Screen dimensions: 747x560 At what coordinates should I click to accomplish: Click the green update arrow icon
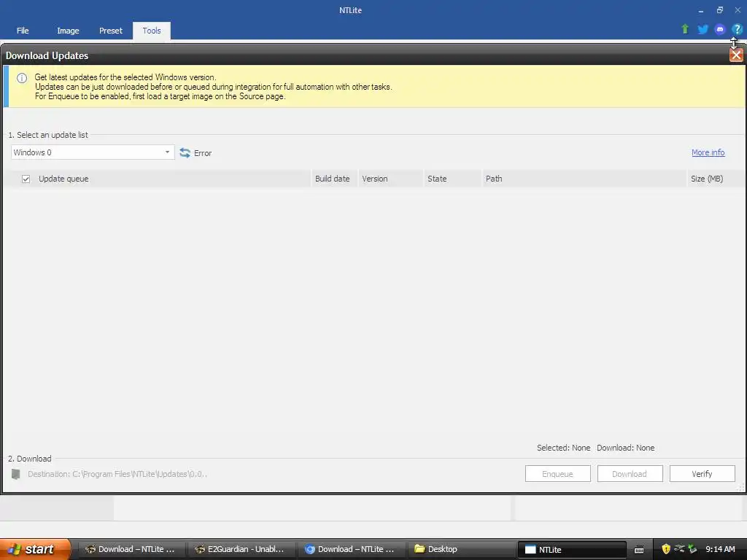[x=685, y=29]
